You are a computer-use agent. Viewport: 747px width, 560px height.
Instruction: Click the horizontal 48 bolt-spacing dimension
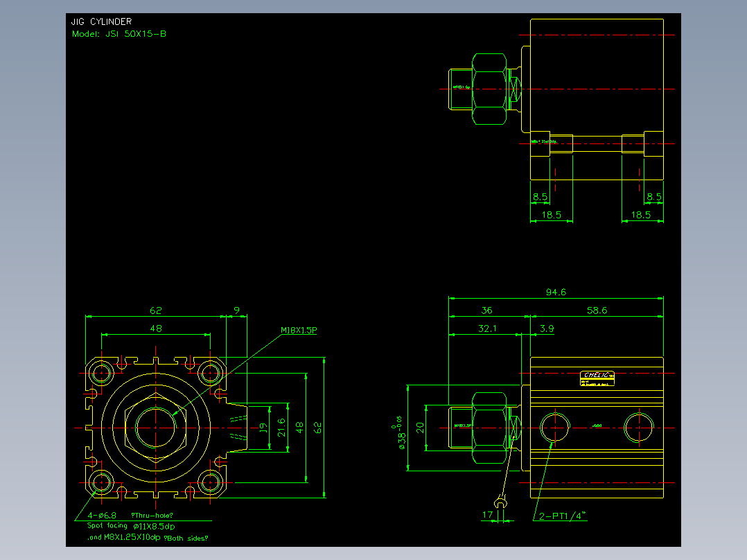156,329
